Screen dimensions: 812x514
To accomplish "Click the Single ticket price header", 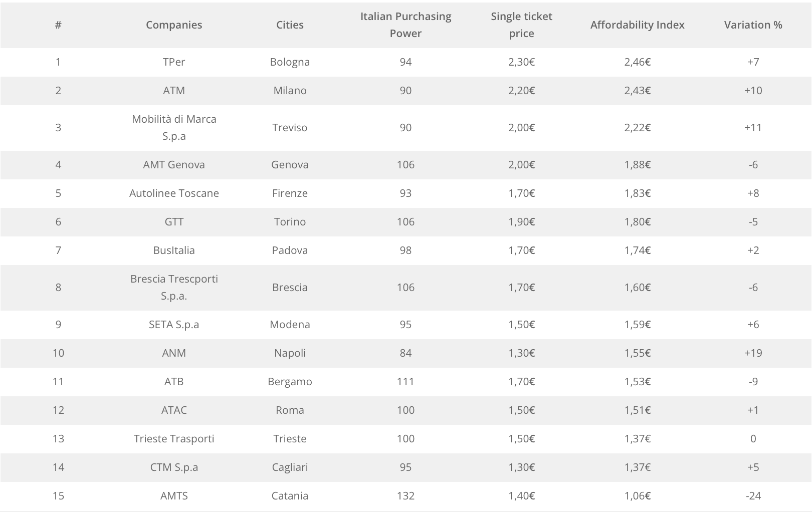I will coord(521,25).
